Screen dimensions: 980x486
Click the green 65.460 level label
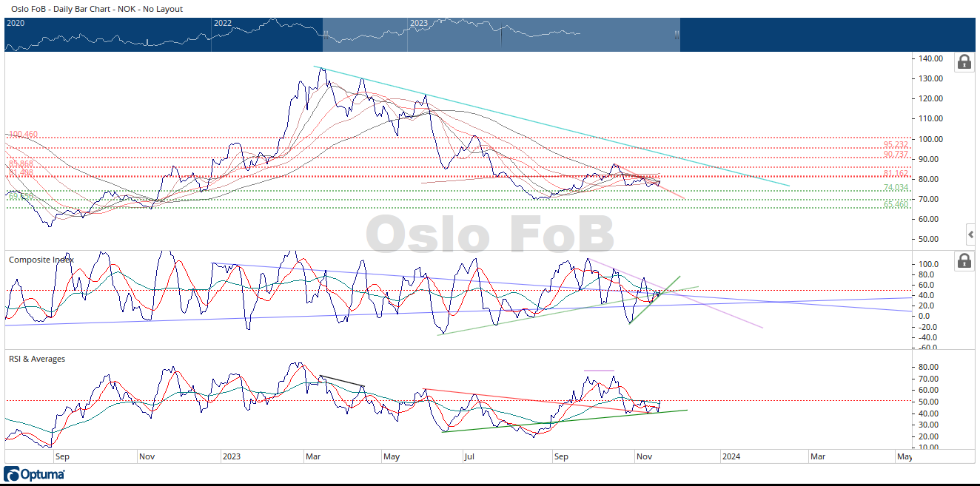click(896, 204)
